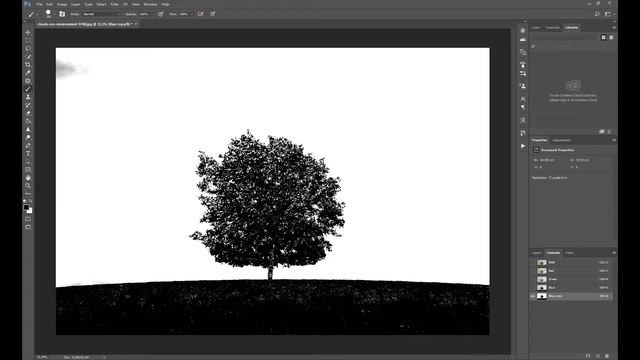Open the Character panel icon
Image resolution: width=640 pixels, height=360 pixels.
pos(523,99)
